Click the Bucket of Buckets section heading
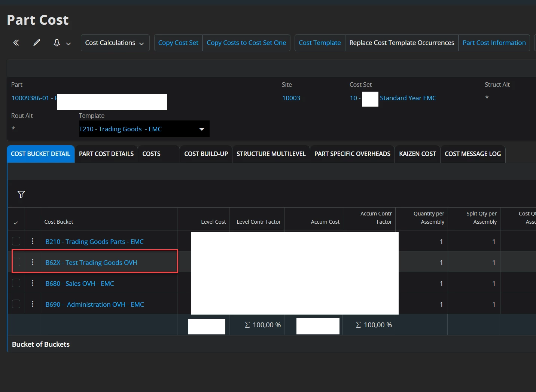The image size is (536, 392). [41, 344]
